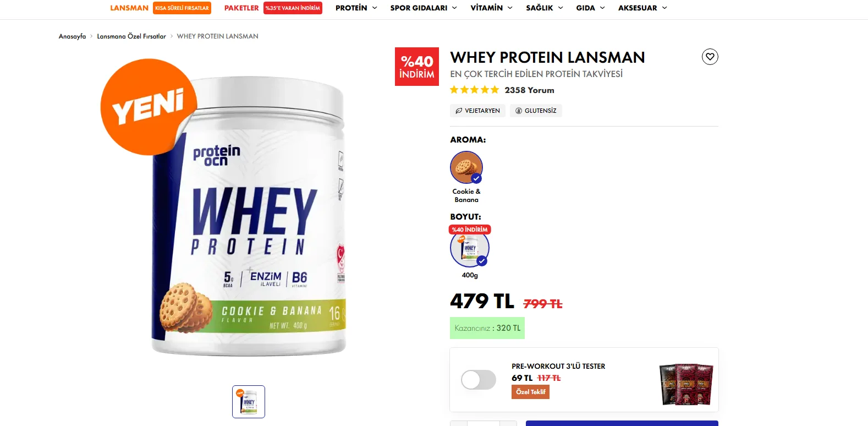Open the VİTAMİN dropdown menu

(492, 8)
